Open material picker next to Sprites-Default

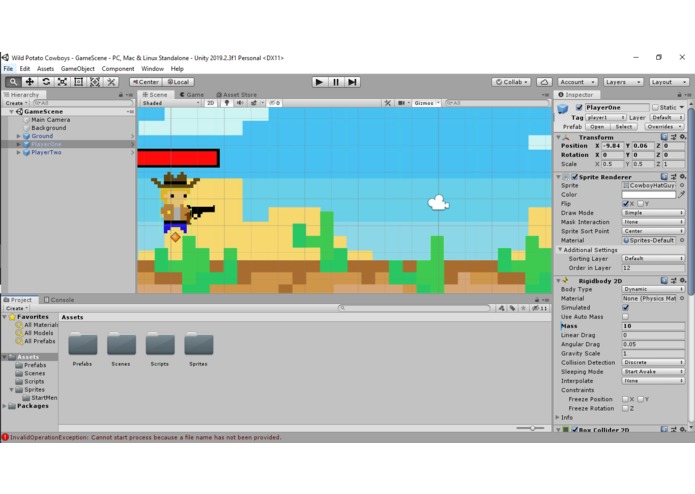pyautogui.click(x=682, y=240)
